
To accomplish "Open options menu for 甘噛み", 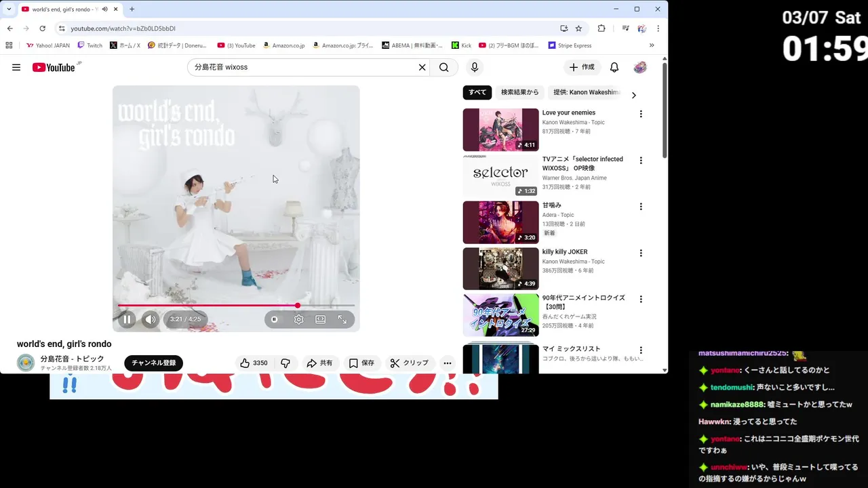I will tap(641, 207).
